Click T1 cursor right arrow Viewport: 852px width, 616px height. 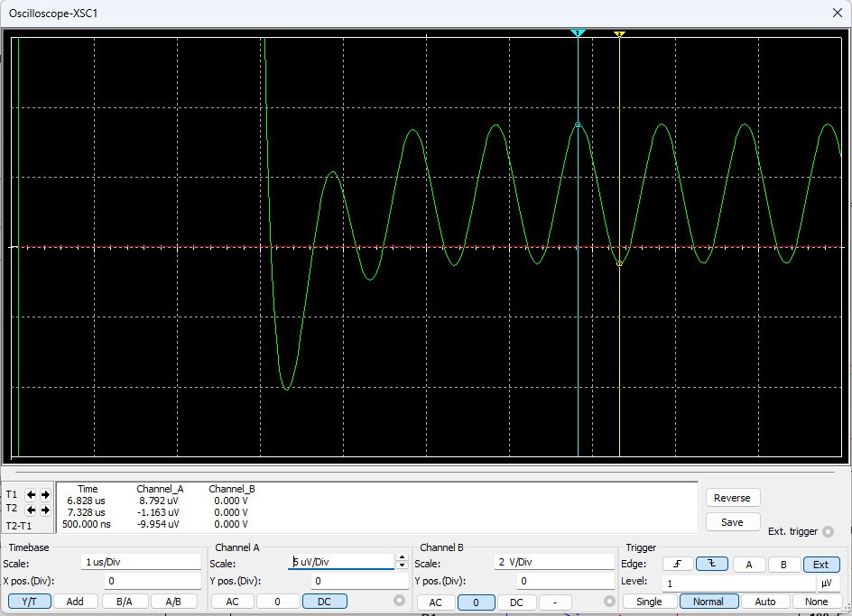click(44, 494)
